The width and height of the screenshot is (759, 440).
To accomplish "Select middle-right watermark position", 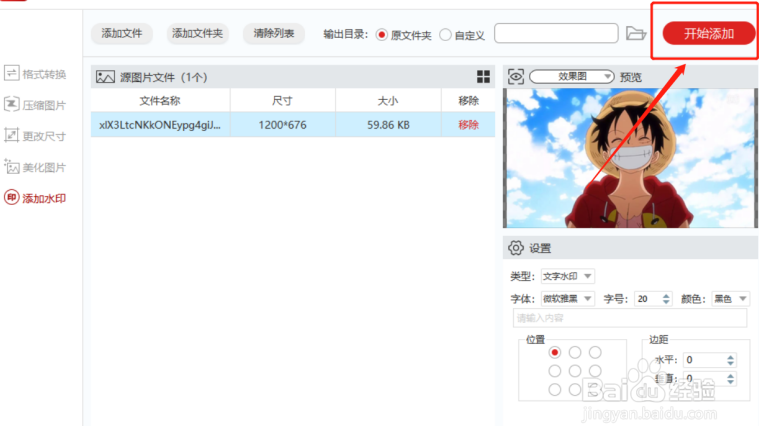I will coord(595,371).
